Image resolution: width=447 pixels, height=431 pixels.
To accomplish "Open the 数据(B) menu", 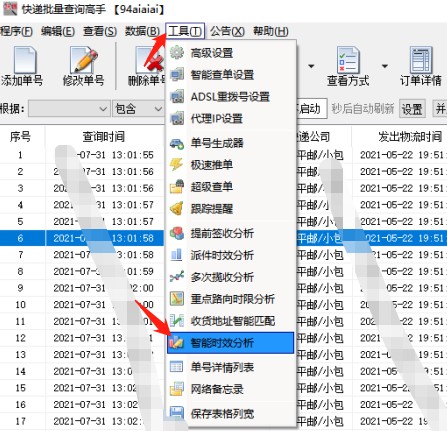I will coord(142,31).
